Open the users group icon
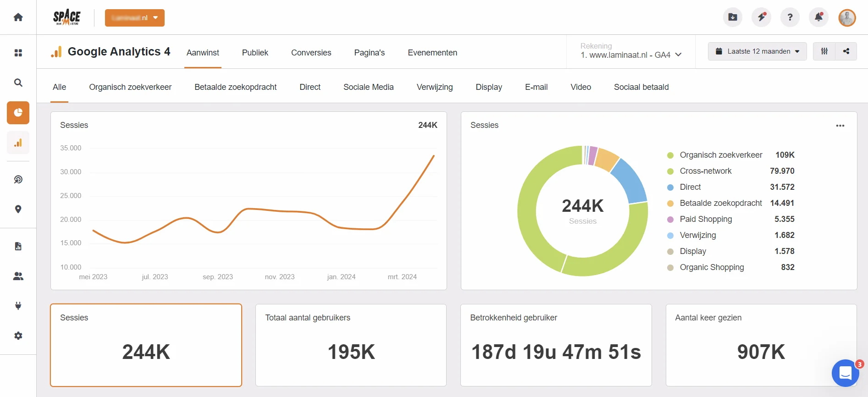Screen dimensions: 868x397 point(18,276)
